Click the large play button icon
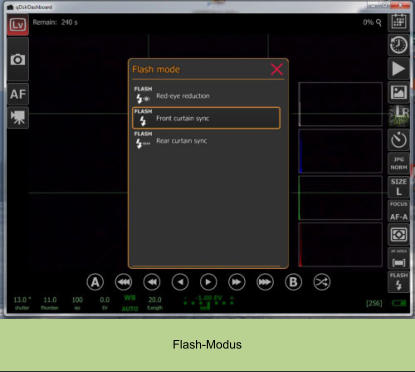Image resolution: width=415 pixels, height=372 pixels. tap(399, 69)
